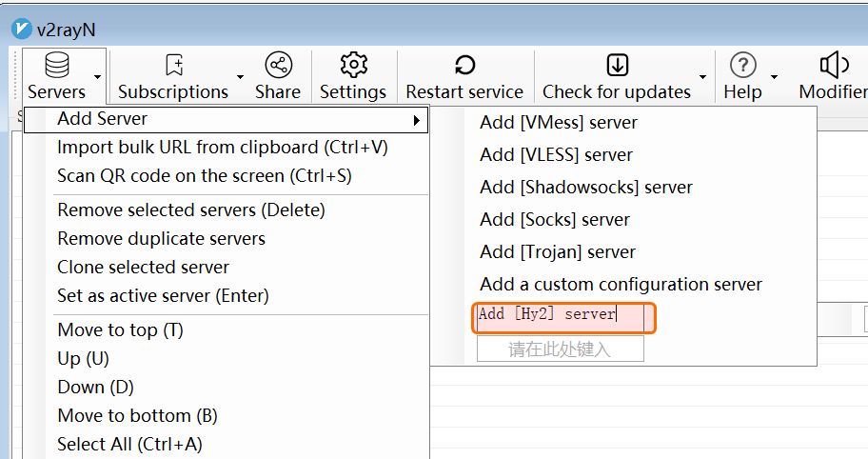Screen dimensions: 868x459
Task: Choose Remove duplicate servers
Action: (x=161, y=239)
